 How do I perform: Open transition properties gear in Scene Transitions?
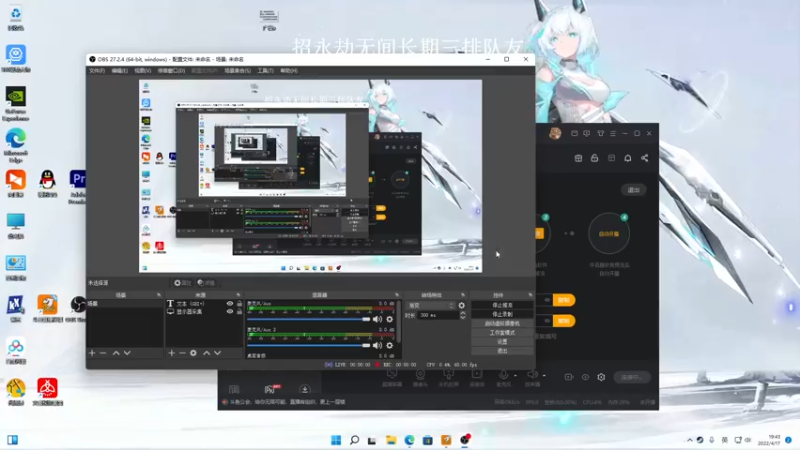point(462,306)
